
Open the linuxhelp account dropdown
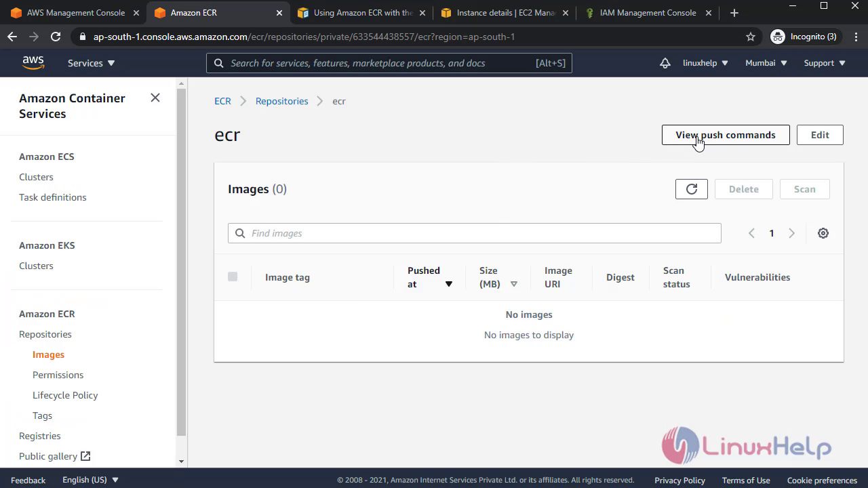tap(705, 63)
